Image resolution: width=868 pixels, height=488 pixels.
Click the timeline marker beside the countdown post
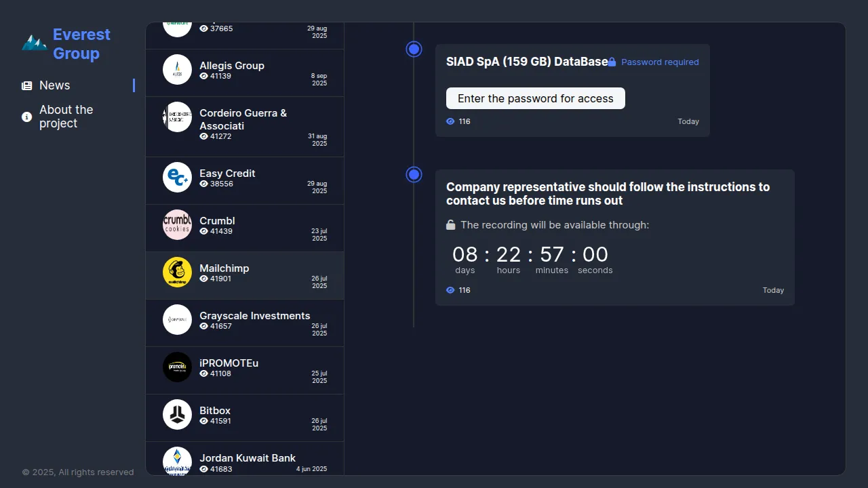coord(414,175)
